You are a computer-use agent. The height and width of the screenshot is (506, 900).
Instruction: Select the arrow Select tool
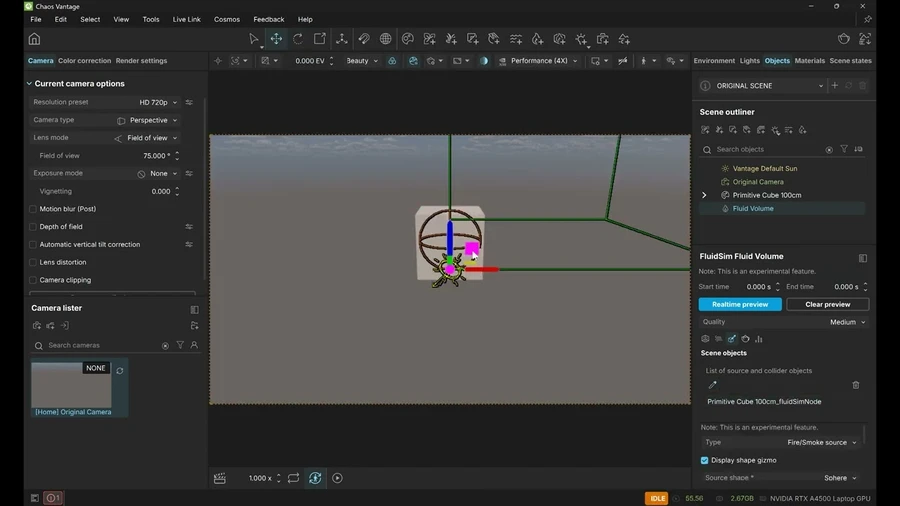click(254, 39)
